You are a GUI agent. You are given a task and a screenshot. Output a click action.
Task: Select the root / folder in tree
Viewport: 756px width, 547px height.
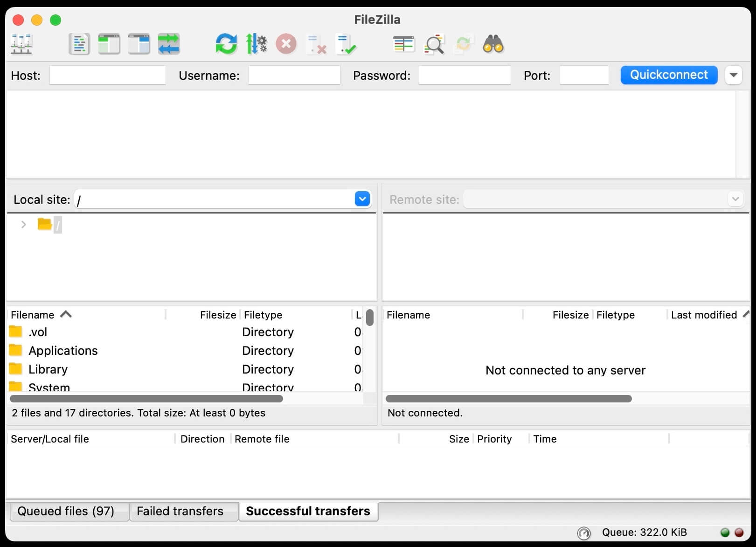coord(58,225)
